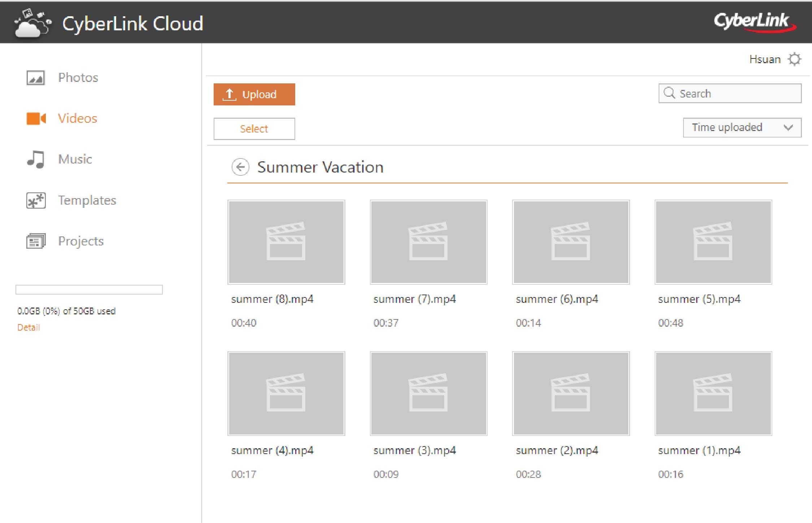812x523 pixels.
Task: Click the summer (7).mp4 file name
Action: 415,299
